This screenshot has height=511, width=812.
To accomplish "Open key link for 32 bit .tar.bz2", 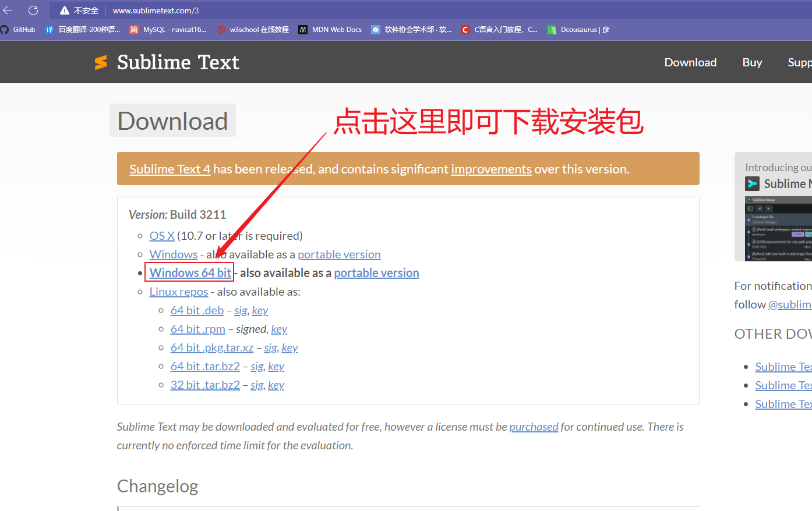I will coord(276,385).
